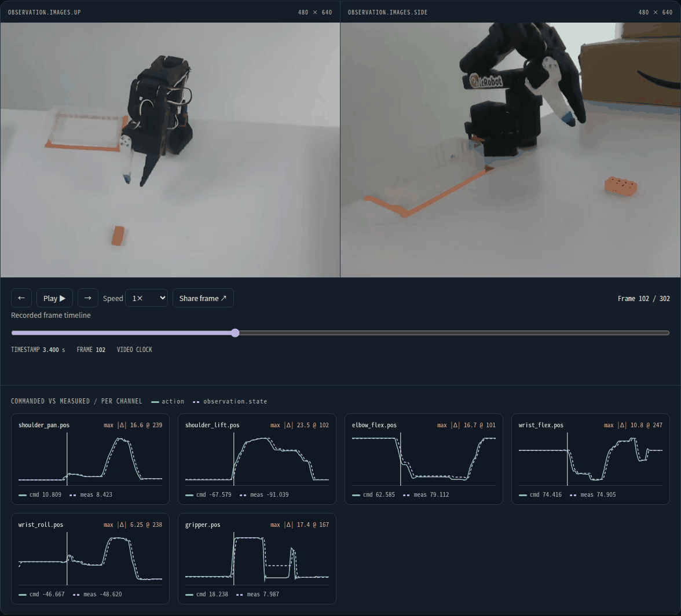Click the shoulder_pan.pos chart
The image size is (681, 616).
click(x=90, y=459)
